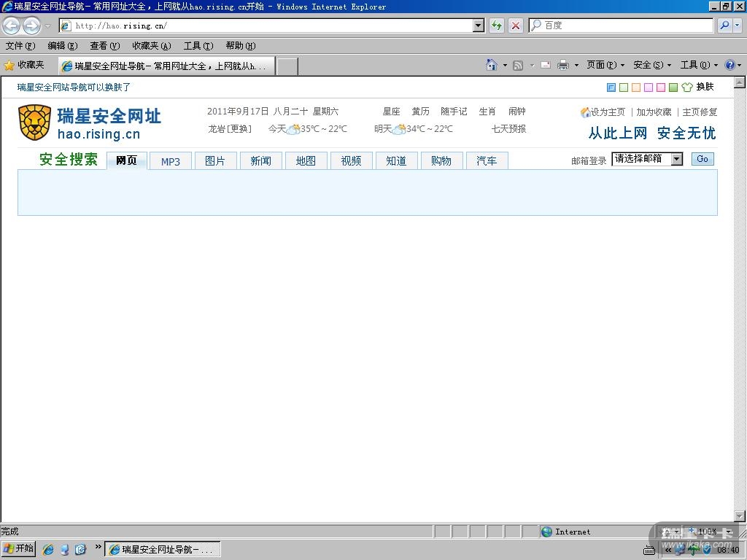
Task: Click the set-as-homepage house icon
Action: point(586,112)
